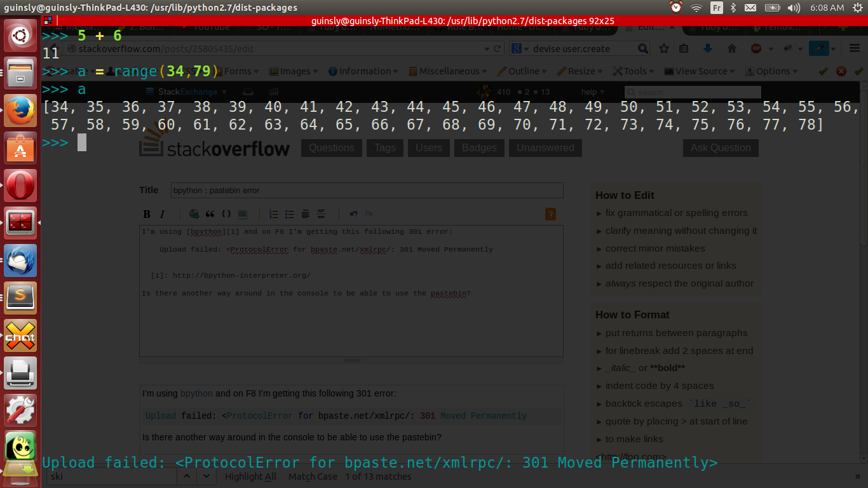Follow the bpython link in post preview
Image resolution: width=868 pixels, height=488 pixels.
(x=196, y=393)
